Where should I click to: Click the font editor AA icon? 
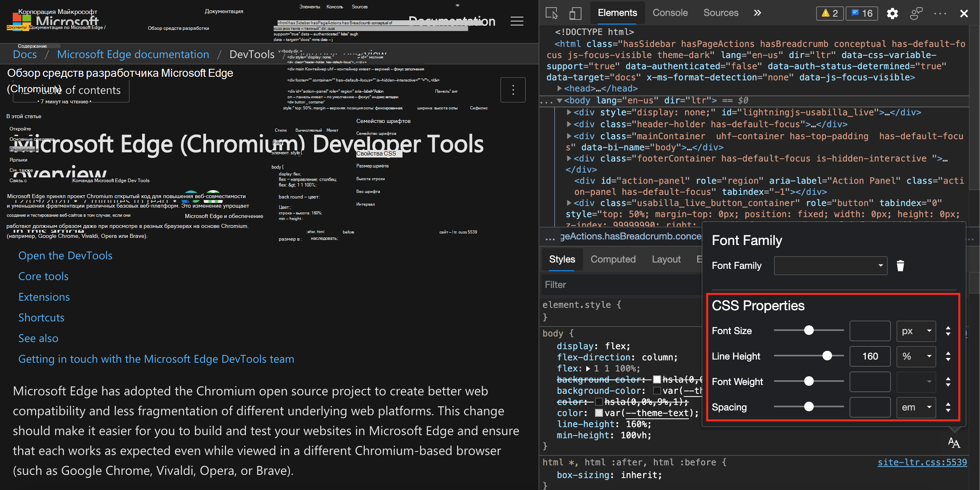tap(954, 443)
